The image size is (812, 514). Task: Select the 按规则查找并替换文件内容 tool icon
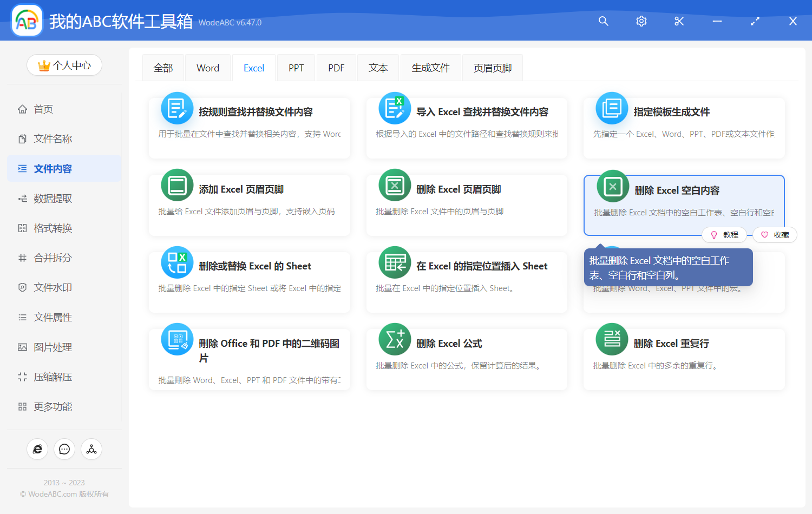tap(177, 108)
